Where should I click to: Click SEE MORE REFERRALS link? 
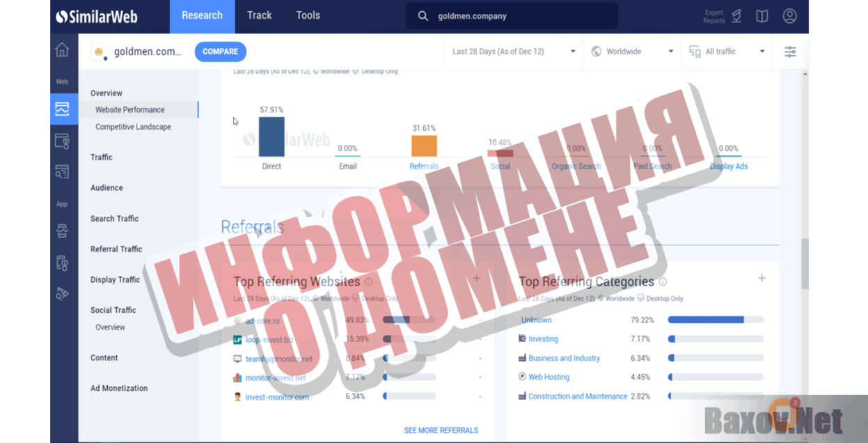[x=441, y=430]
